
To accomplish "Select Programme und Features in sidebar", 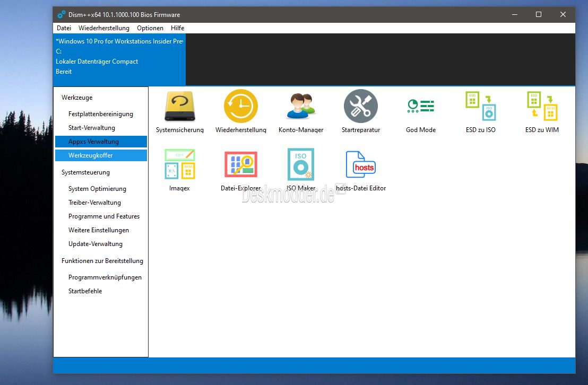I will click(101, 216).
